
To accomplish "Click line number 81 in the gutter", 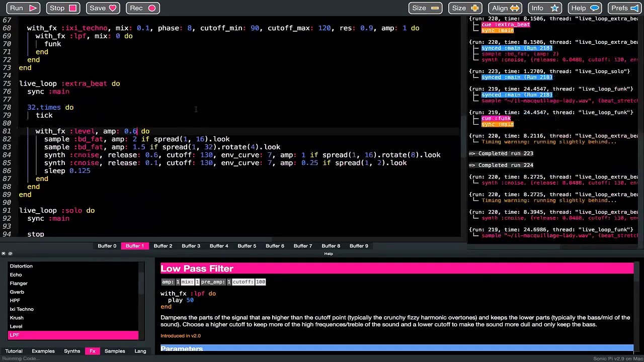I will 7,131.
